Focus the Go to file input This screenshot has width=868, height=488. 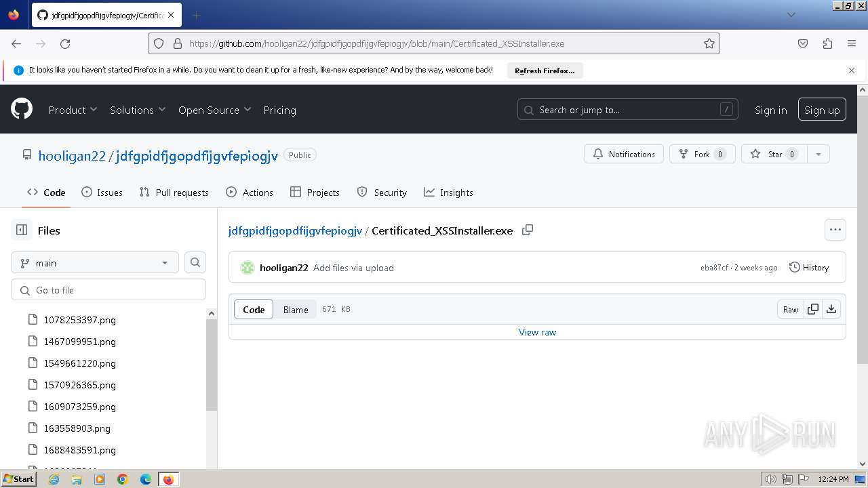pyautogui.click(x=108, y=290)
